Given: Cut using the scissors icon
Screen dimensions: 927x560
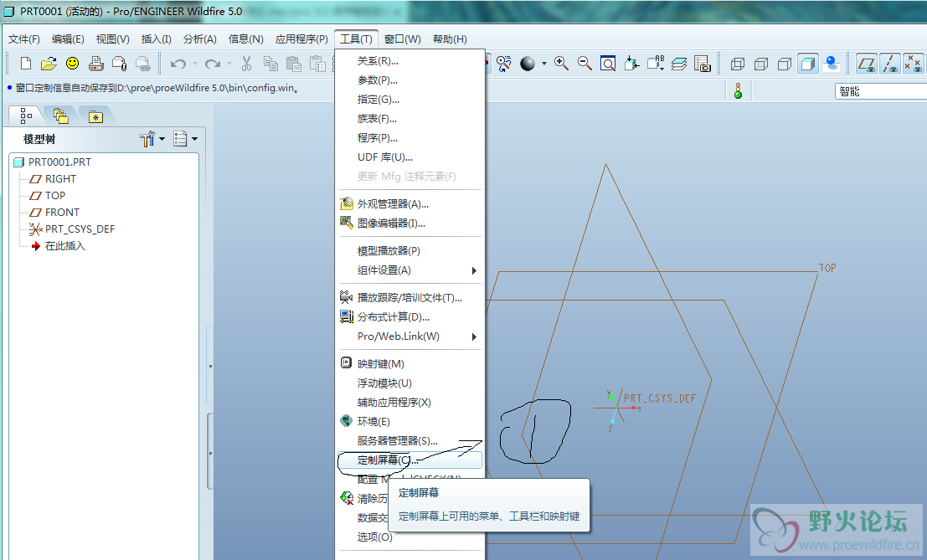Looking at the screenshot, I should click(246, 64).
